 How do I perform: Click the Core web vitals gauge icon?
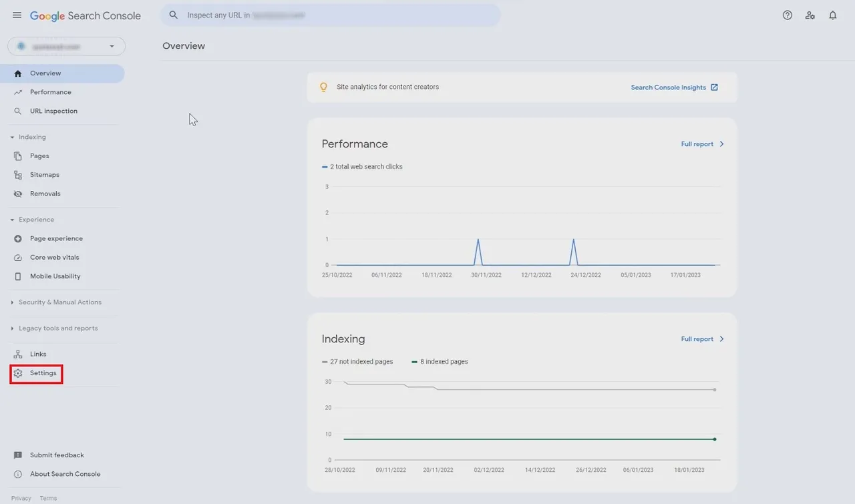coord(18,258)
